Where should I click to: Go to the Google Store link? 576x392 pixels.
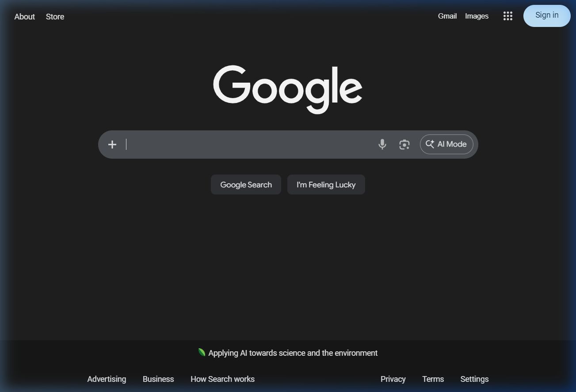click(55, 17)
